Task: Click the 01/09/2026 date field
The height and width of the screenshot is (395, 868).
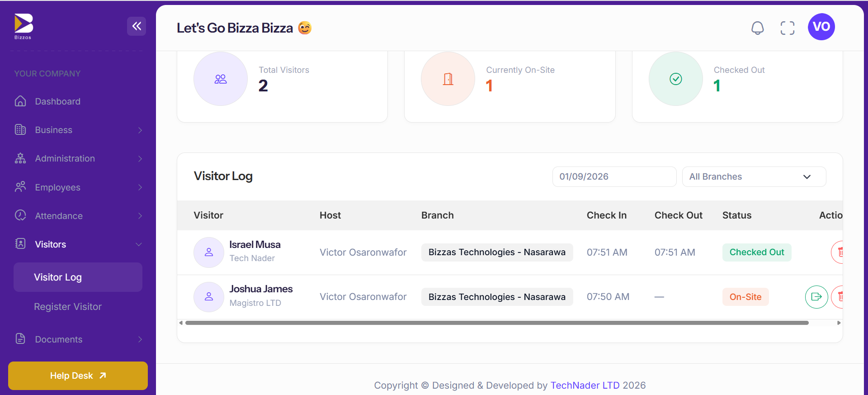Action: pos(614,176)
